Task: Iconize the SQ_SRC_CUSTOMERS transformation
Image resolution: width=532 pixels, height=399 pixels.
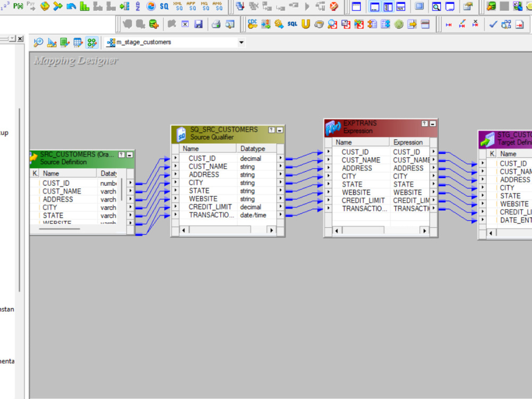Action: pos(280,130)
